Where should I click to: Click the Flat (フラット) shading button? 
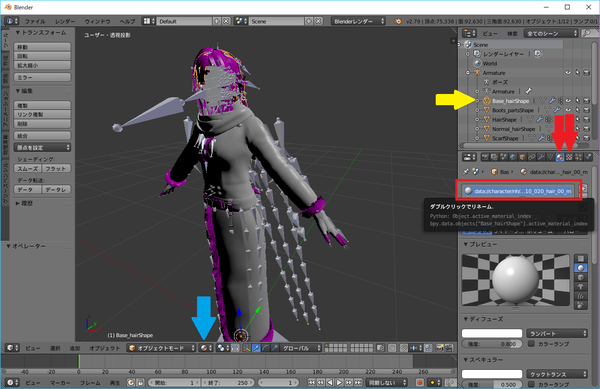tap(56, 169)
